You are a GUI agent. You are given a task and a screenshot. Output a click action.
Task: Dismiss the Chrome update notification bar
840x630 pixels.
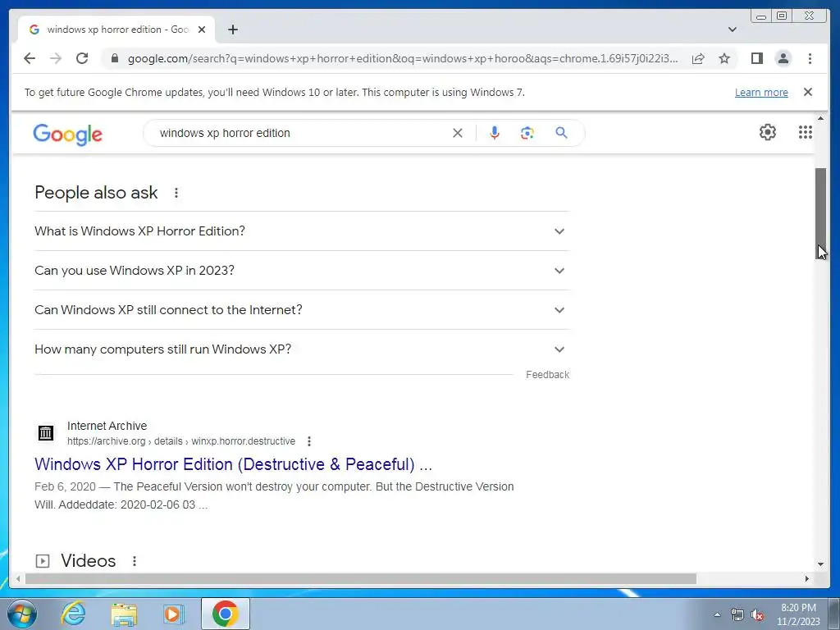pos(808,92)
